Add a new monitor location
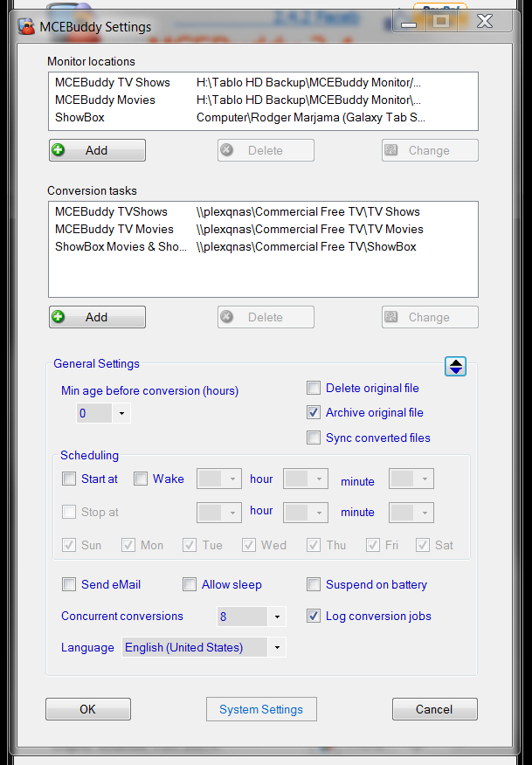 click(97, 150)
